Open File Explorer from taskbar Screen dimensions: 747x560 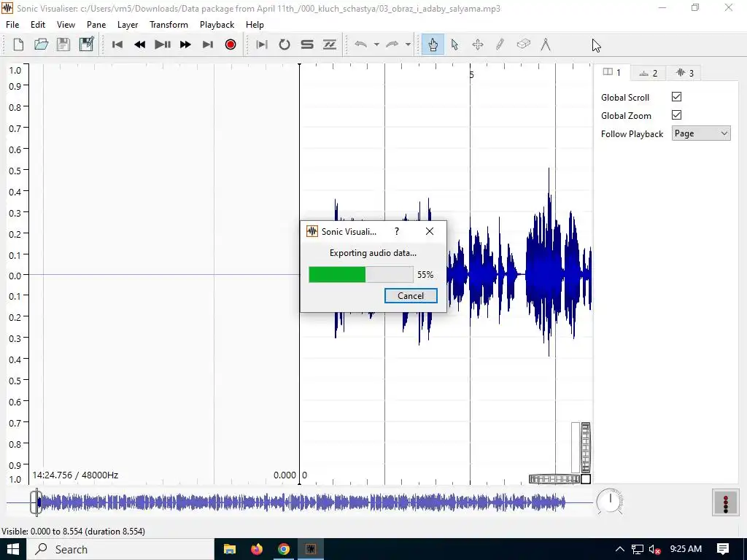(230, 549)
